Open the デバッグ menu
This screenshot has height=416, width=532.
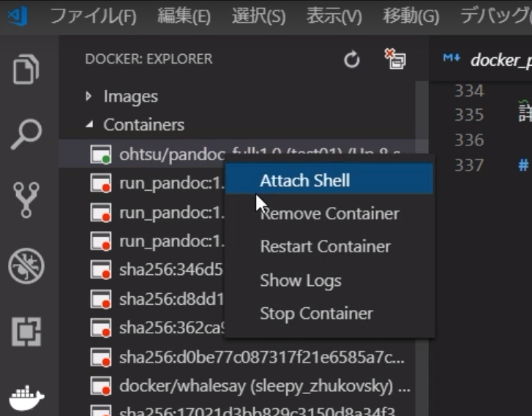495,15
